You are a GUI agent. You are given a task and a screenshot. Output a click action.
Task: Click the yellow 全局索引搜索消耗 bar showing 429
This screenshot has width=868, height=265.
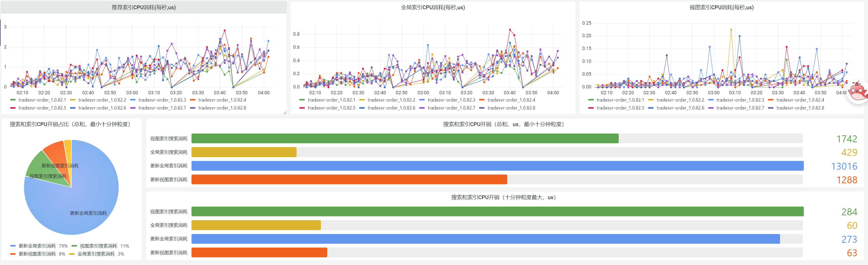244,152
